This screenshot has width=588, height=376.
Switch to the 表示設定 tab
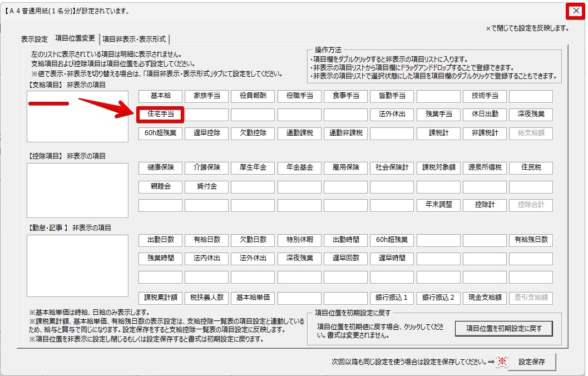click(x=34, y=39)
